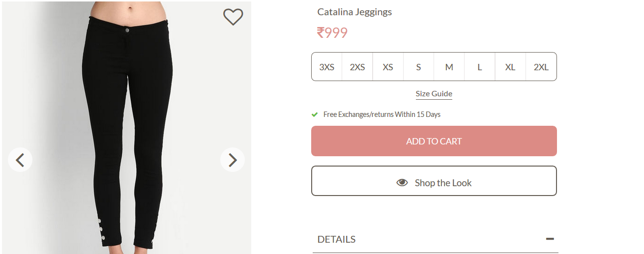The width and height of the screenshot is (644, 254).
Task: Pick size S
Action: coord(418,67)
